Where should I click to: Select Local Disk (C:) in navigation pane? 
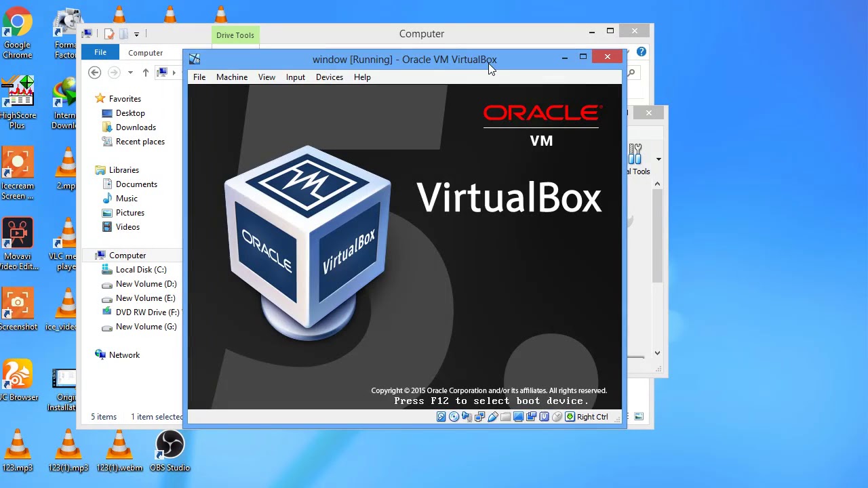pyautogui.click(x=141, y=270)
